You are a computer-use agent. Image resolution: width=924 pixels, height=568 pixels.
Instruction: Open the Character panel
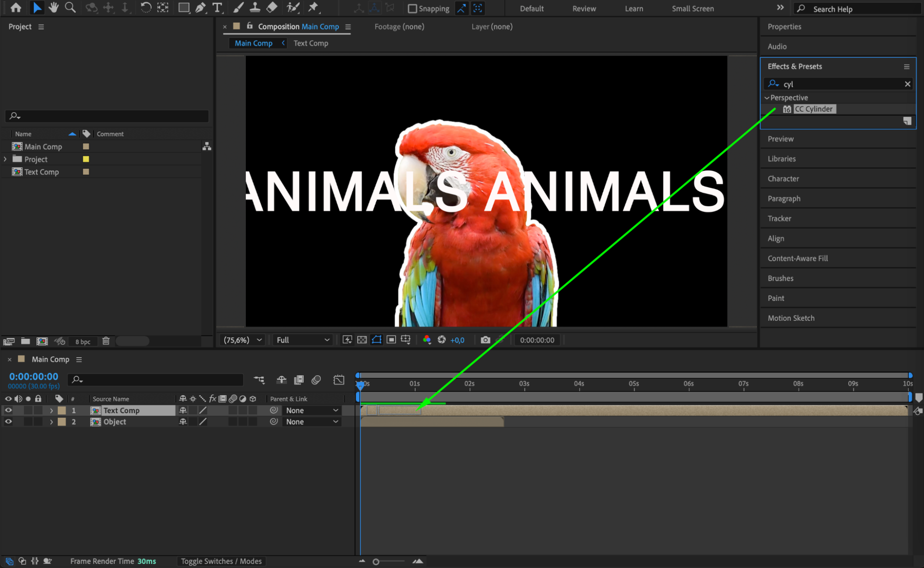(x=783, y=179)
